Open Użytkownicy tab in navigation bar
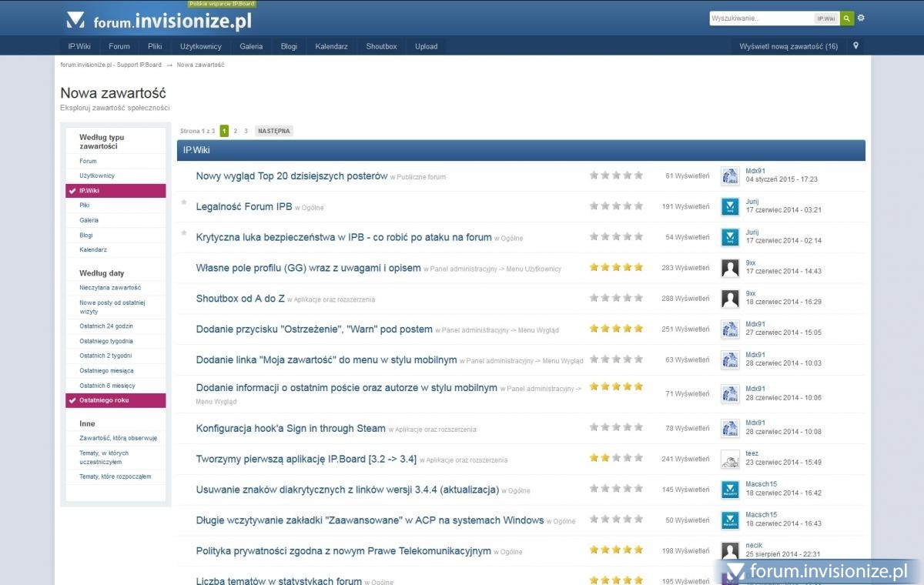Image resolution: width=924 pixels, height=585 pixels. click(201, 46)
